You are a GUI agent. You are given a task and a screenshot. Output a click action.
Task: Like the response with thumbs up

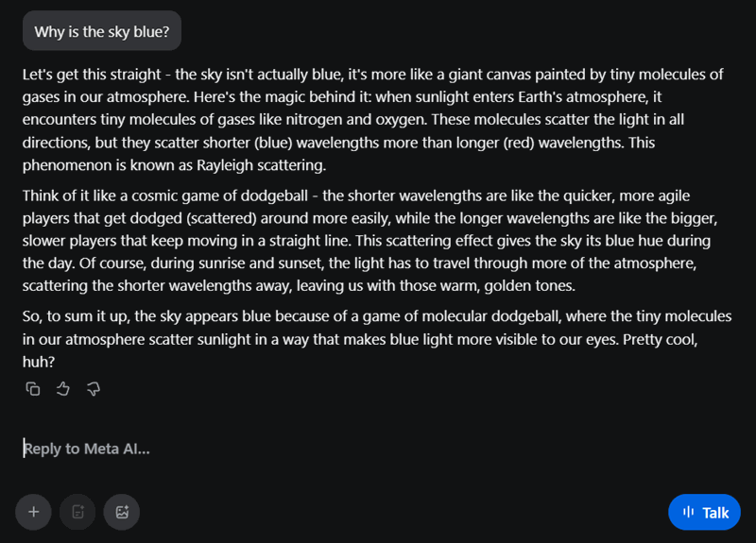[63, 388]
